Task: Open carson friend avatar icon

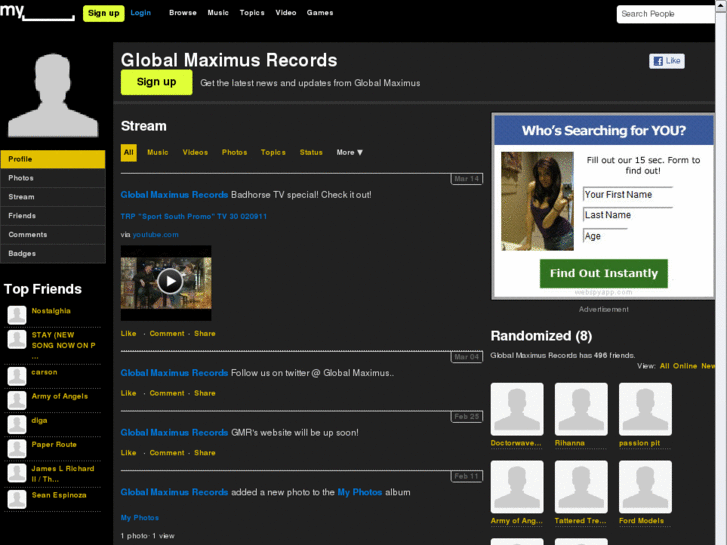Action: point(17,376)
